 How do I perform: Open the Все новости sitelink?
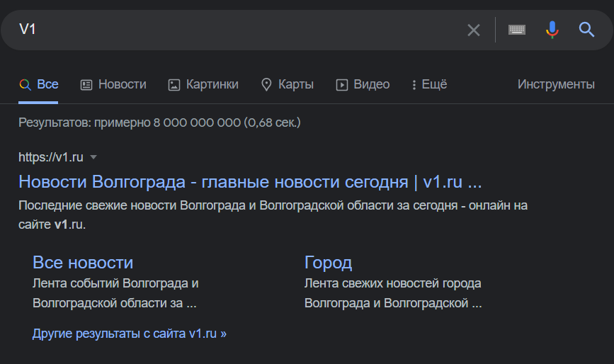(83, 263)
